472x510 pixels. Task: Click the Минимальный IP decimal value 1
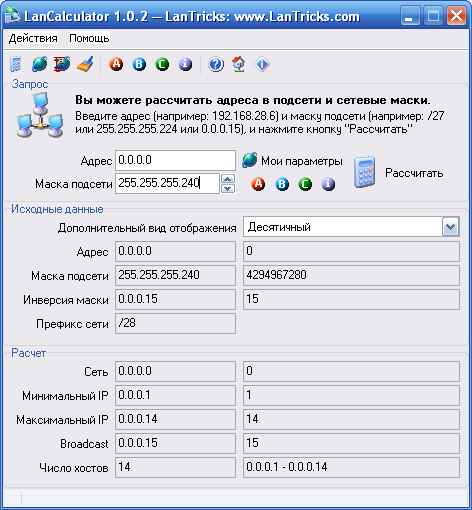[351, 395]
